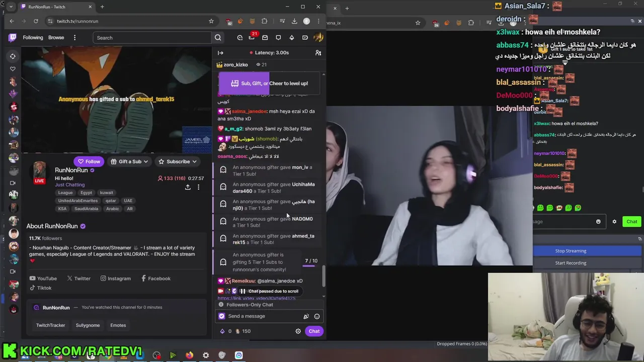Open Kick chat settings gear beside Chat button
This screenshot has width=644, height=362.
pos(614,222)
